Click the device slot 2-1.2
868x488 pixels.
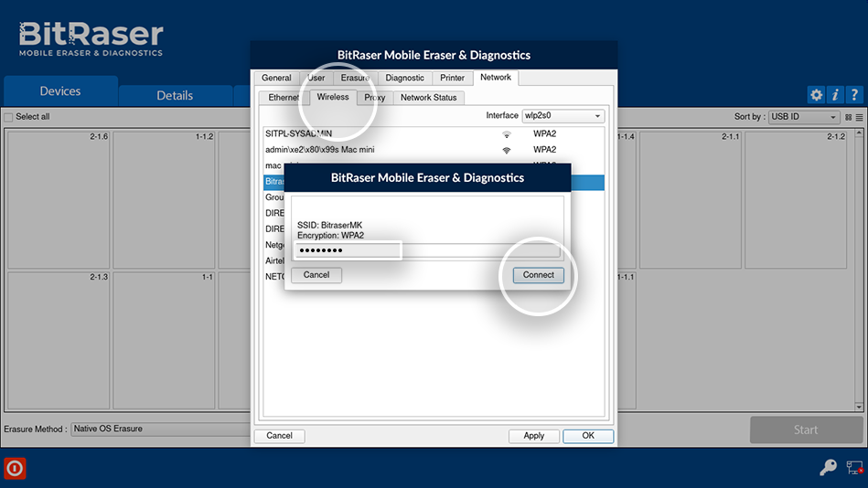(796, 200)
